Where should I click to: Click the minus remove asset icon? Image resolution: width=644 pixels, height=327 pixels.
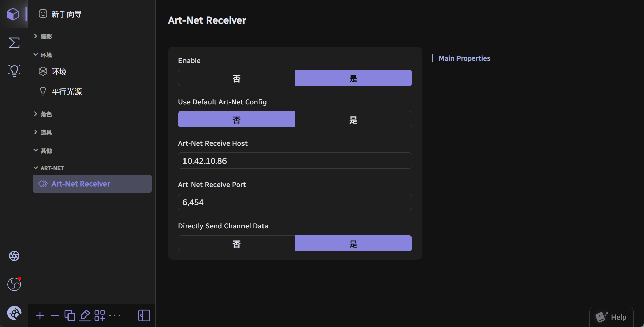(55, 315)
